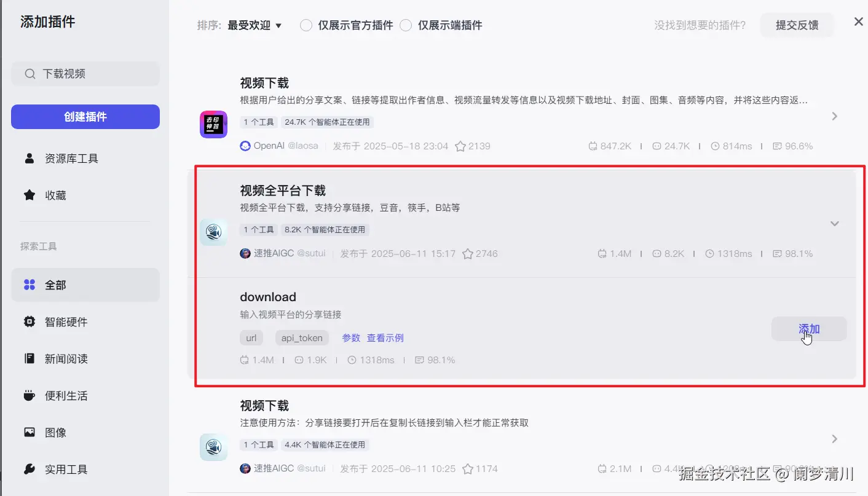
Task: Click star icon beside 2746 favorites
Action: coord(468,254)
